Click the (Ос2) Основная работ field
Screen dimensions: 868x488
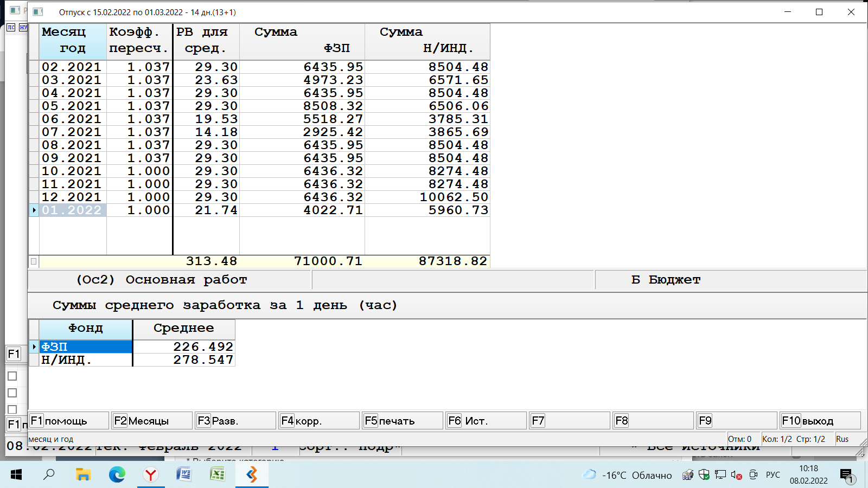click(x=169, y=280)
